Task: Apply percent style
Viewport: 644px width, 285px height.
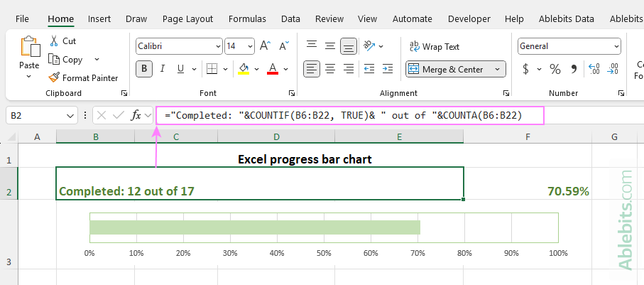Action: point(555,69)
